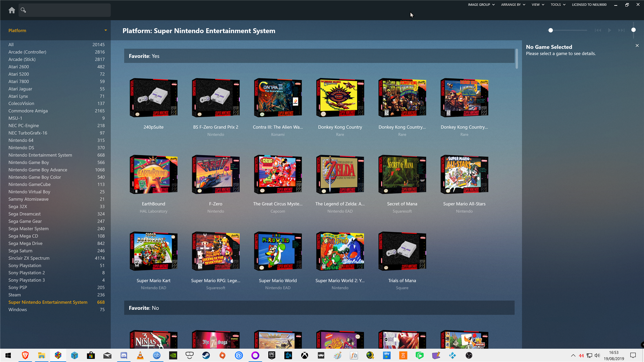644x362 pixels.
Task: Select Sony Playstation 2 platform
Action: tap(56, 273)
